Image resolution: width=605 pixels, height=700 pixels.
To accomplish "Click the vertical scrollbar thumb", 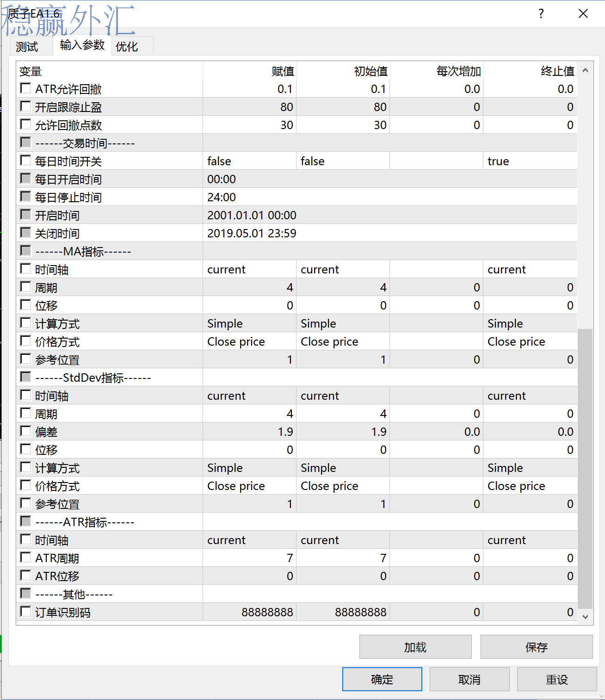I will (x=585, y=469).
